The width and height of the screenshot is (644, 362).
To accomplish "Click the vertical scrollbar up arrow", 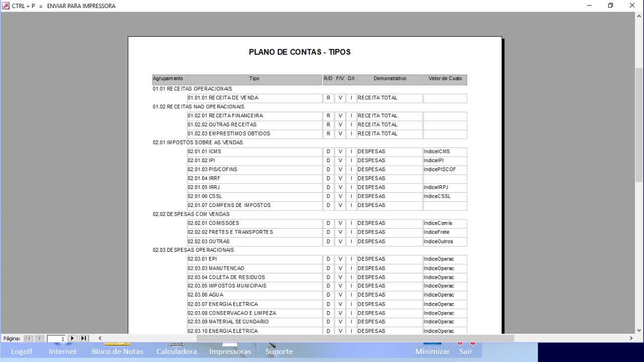I will coord(639,16).
